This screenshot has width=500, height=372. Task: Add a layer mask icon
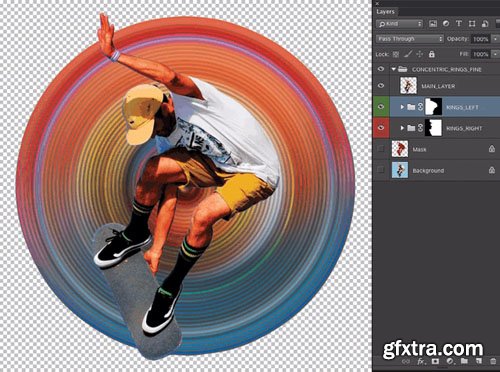click(x=435, y=361)
